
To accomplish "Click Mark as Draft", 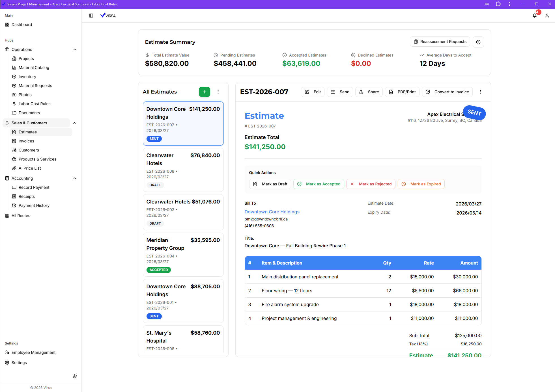I will (x=270, y=184).
